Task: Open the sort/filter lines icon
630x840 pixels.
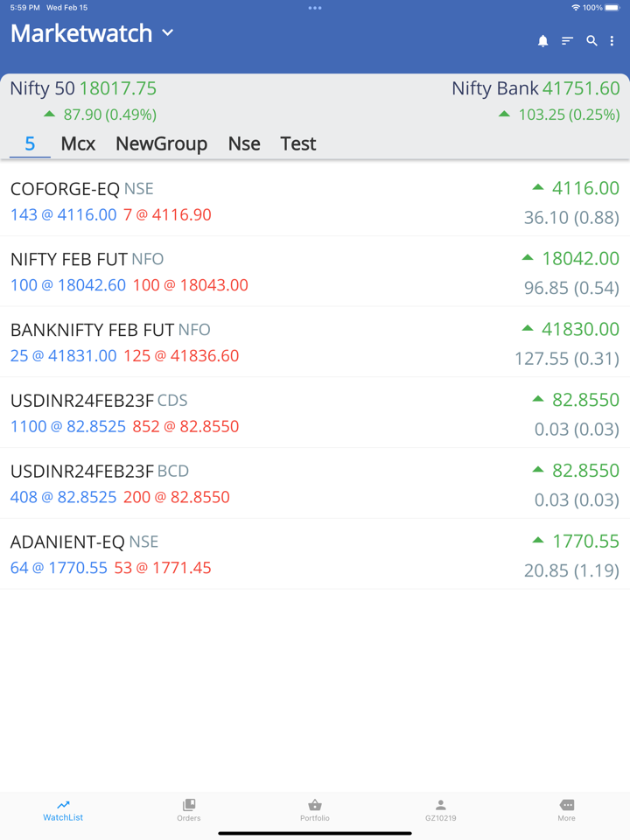Action: (567, 41)
